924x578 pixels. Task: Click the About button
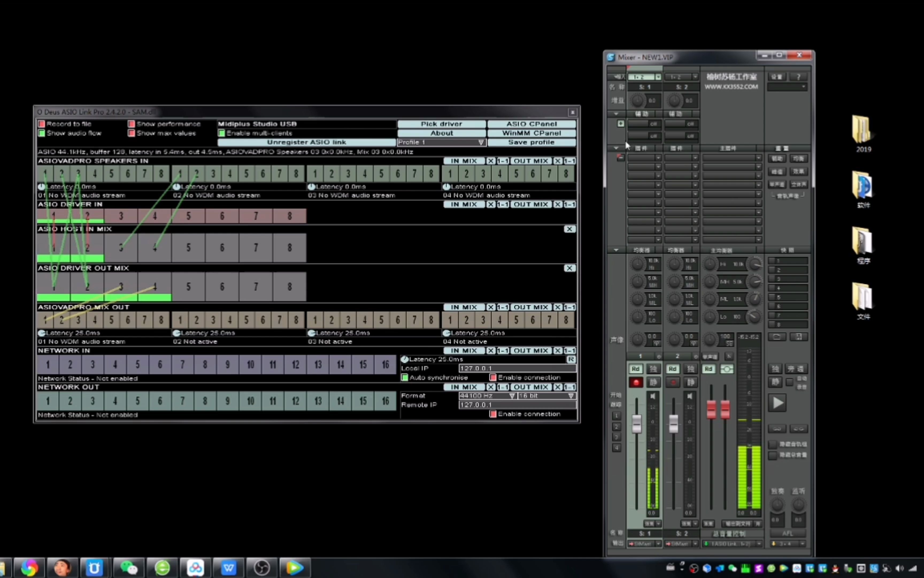pyautogui.click(x=442, y=133)
